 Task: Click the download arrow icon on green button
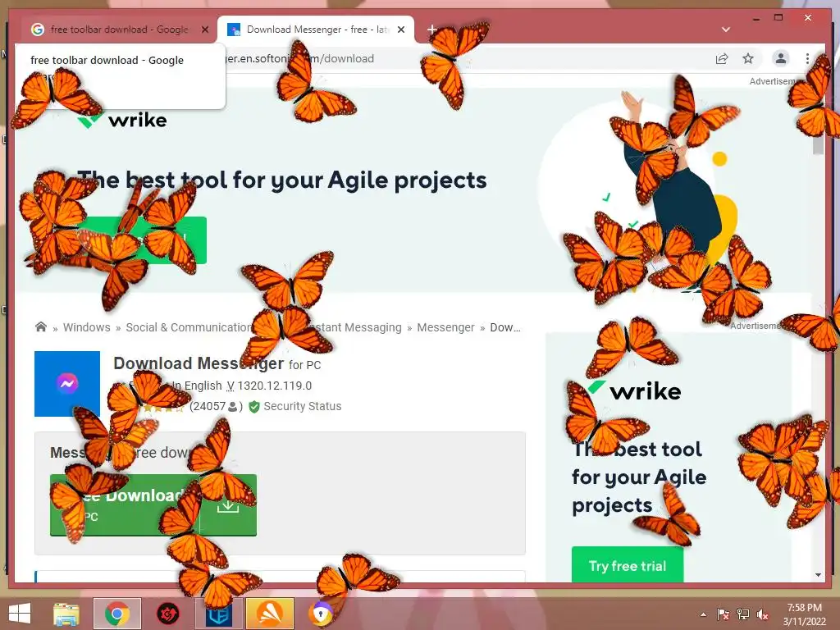coord(228,504)
